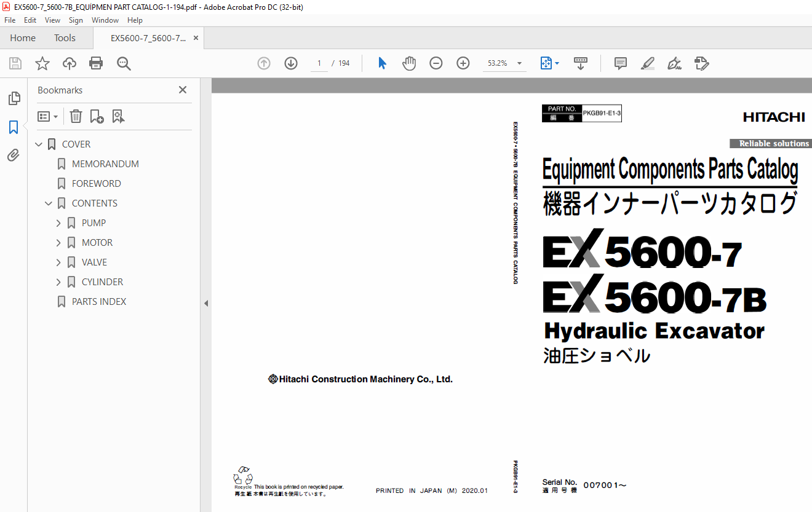This screenshot has height=512, width=812.
Task: Close the Bookmarks panel
Action: coord(183,90)
